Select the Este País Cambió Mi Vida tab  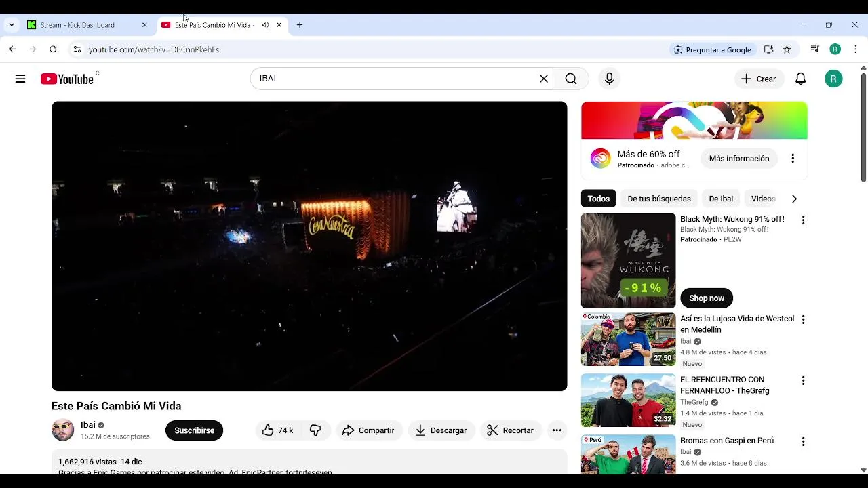(x=214, y=25)
